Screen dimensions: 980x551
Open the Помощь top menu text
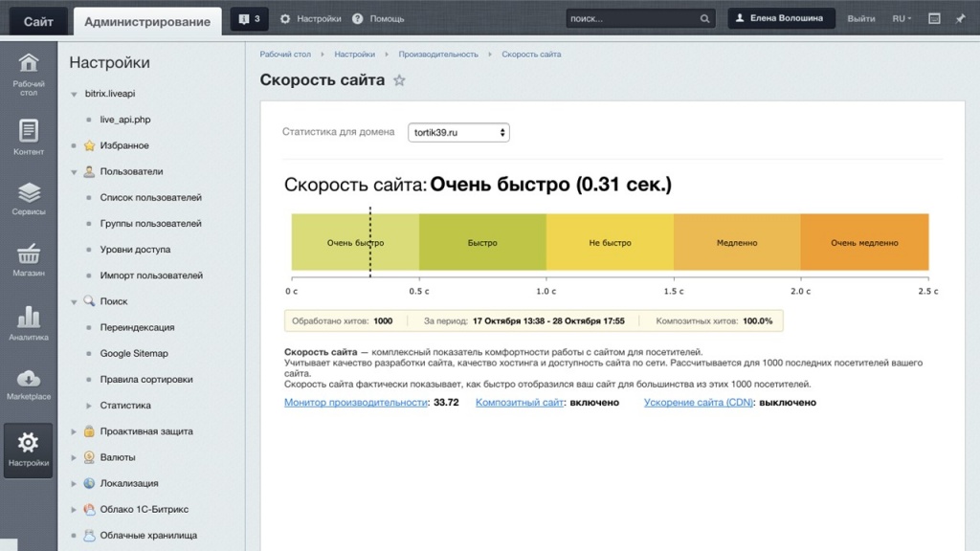click(387, 19)
